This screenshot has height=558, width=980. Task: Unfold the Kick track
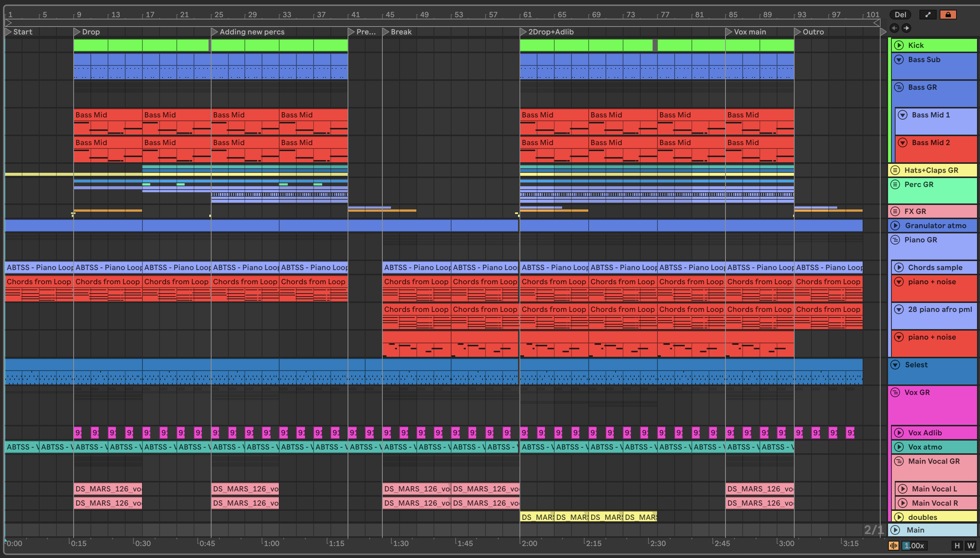coord(899,45)
